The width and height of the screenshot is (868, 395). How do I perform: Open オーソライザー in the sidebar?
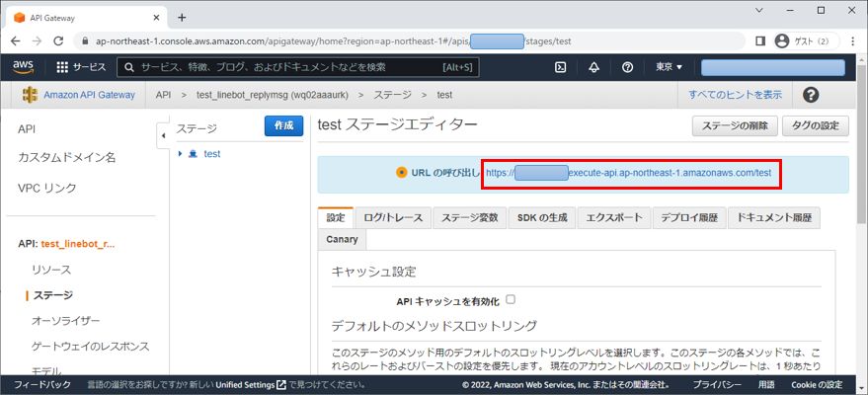tap(66, 321)
